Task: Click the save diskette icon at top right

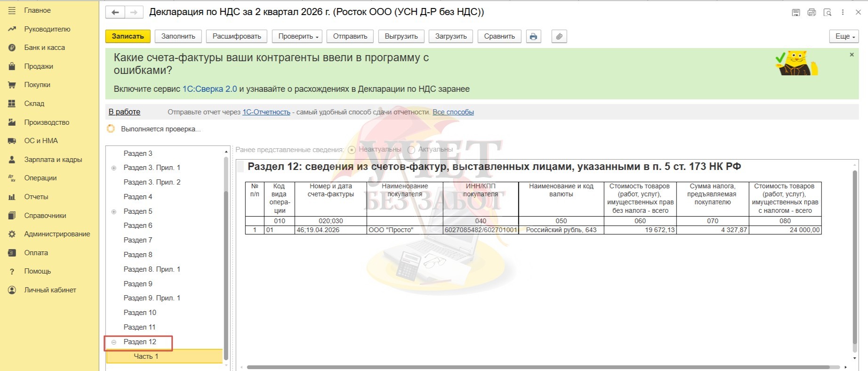Action: (796, 13)
